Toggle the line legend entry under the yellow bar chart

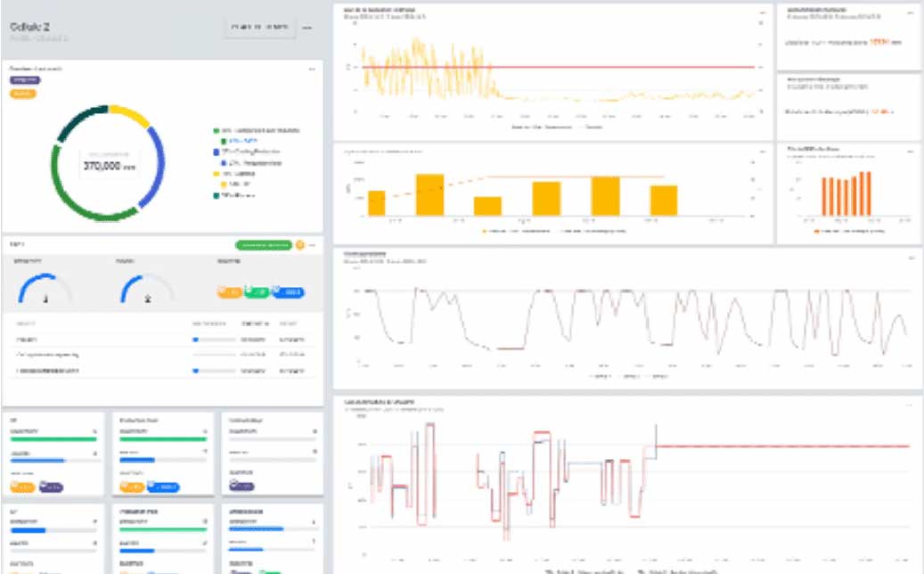(x=593, y=231)
